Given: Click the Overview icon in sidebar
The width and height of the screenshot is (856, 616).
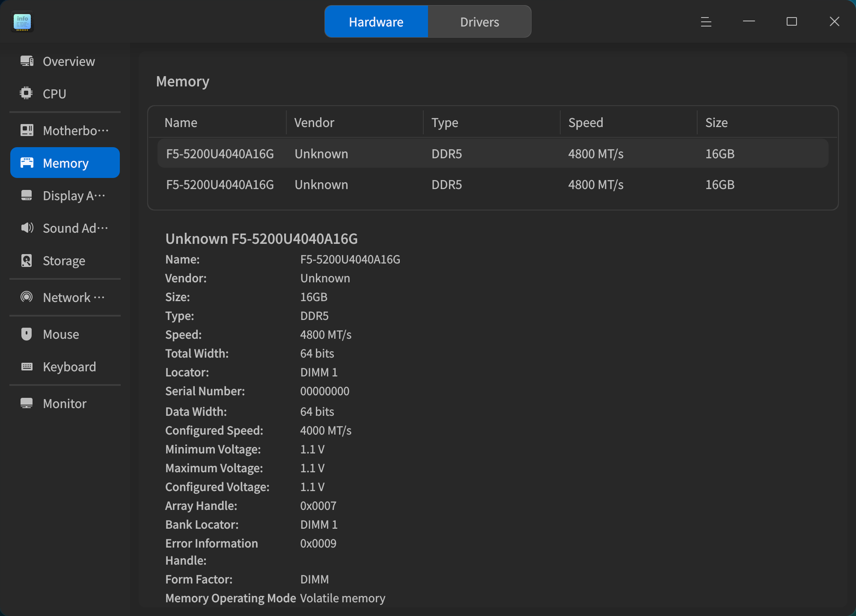Looking at the screenshot, I should [x=27, y=61].
